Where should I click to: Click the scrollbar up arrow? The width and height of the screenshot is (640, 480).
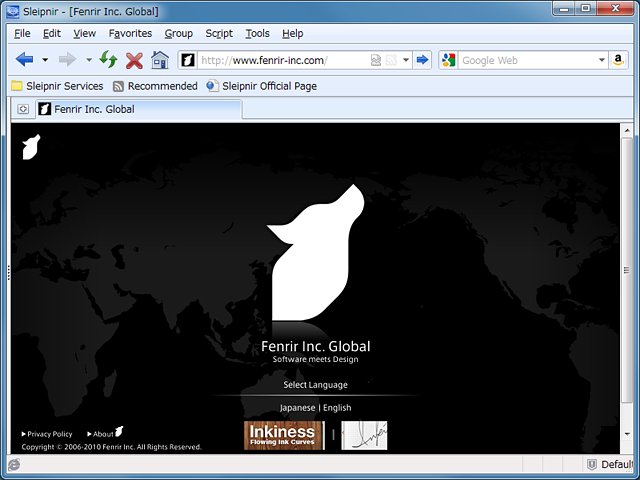pos(627,131)
